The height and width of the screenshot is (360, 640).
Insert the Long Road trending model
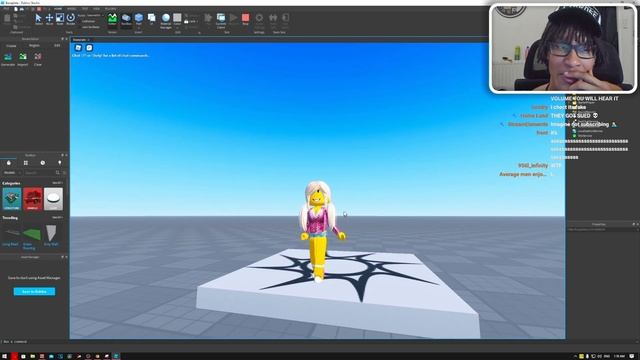(11, 235)
